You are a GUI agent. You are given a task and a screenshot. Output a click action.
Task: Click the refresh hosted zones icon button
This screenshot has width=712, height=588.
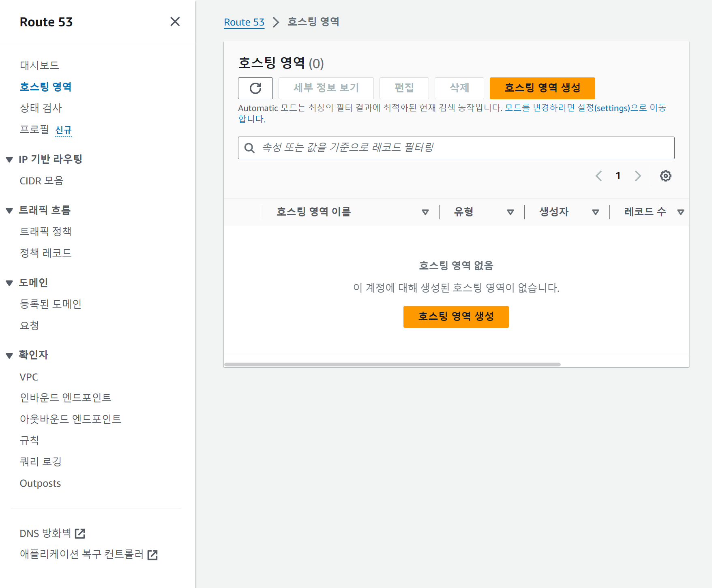pyautogui.click(x=255, y=88)
